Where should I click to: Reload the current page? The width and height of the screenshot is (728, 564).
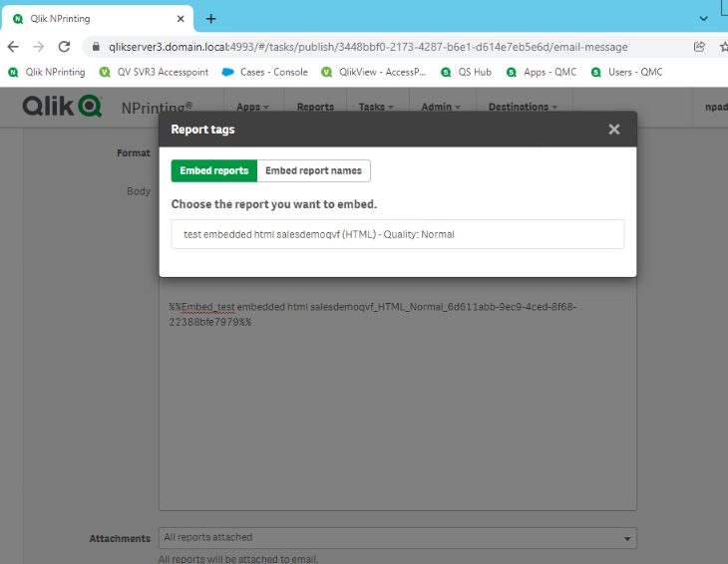64,47
